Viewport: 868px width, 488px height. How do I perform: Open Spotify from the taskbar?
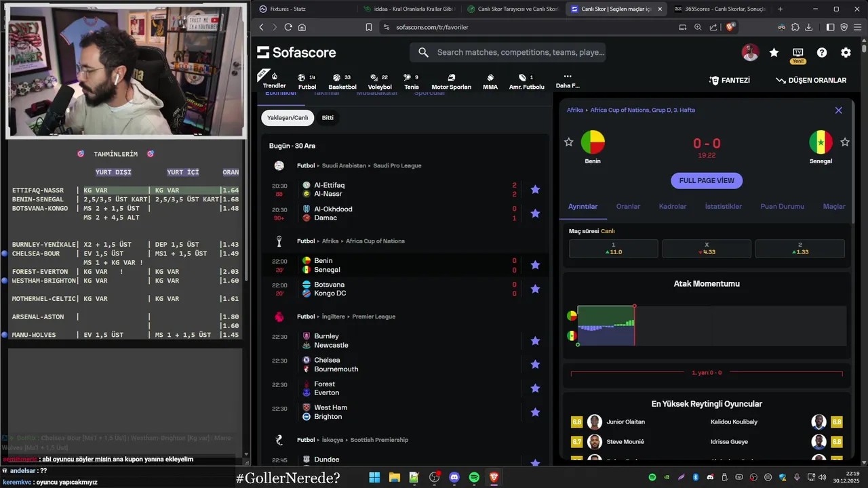pyautogui.click(x=474, y=477)
